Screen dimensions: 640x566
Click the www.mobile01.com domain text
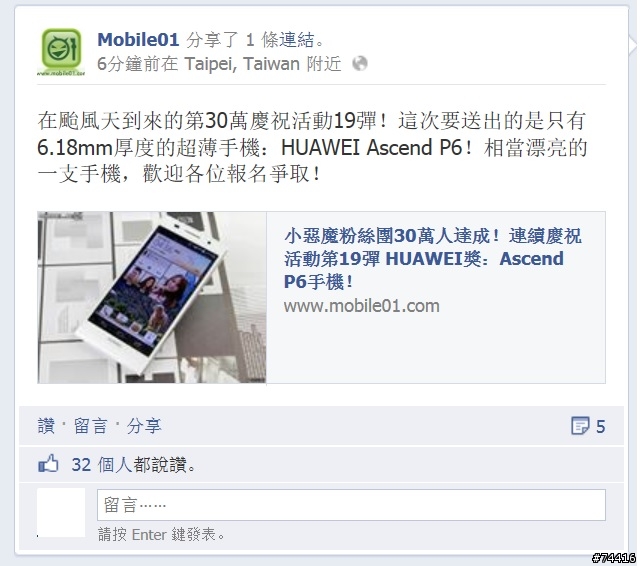(x=362, y=306)
